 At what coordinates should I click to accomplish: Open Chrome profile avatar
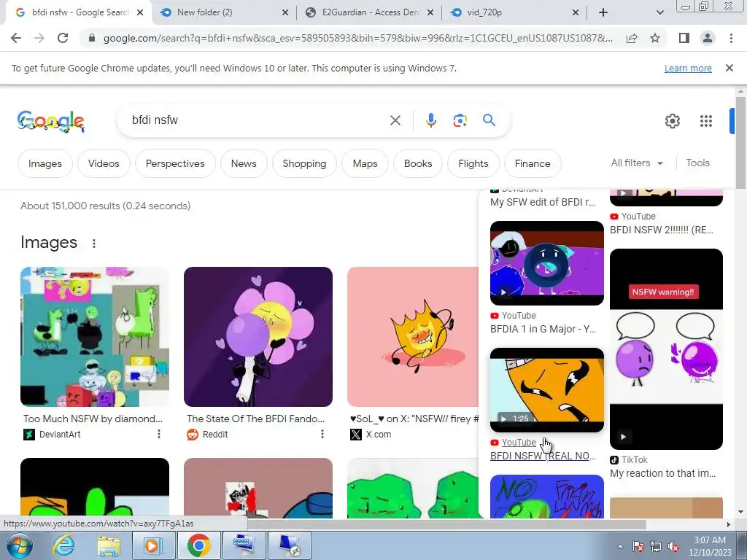[708, 38]
